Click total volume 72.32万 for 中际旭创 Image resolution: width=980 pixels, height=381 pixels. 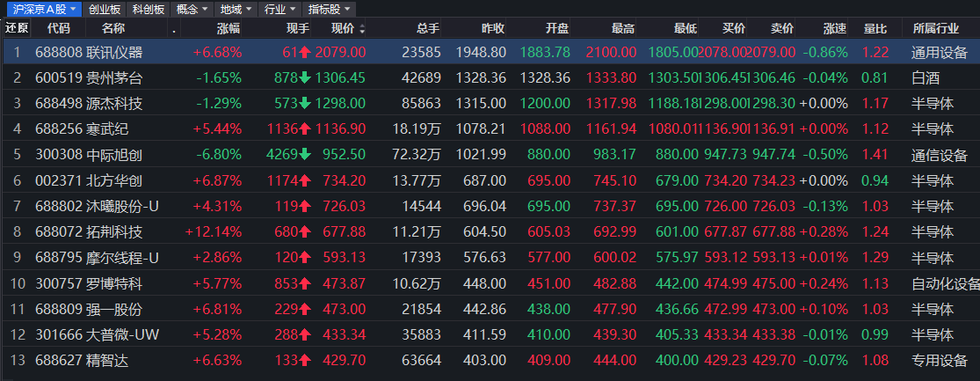(x=417, y=155)
